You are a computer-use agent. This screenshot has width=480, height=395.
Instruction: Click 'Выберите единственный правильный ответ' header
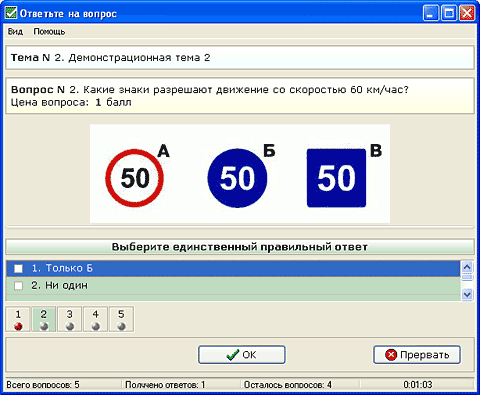[x=240, y=247]
